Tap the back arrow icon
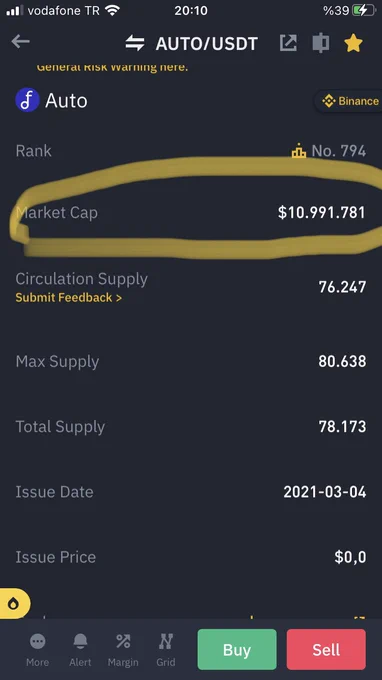This screenshot has height=680, width=382. tap(20, 42)
